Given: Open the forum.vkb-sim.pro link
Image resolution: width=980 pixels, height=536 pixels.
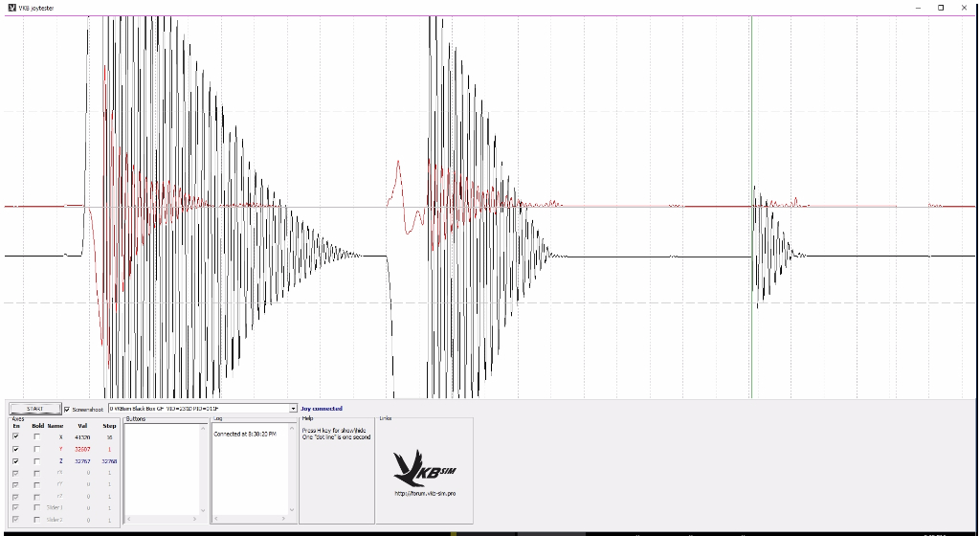Looking at the screenshot, I should click(423, 494).
